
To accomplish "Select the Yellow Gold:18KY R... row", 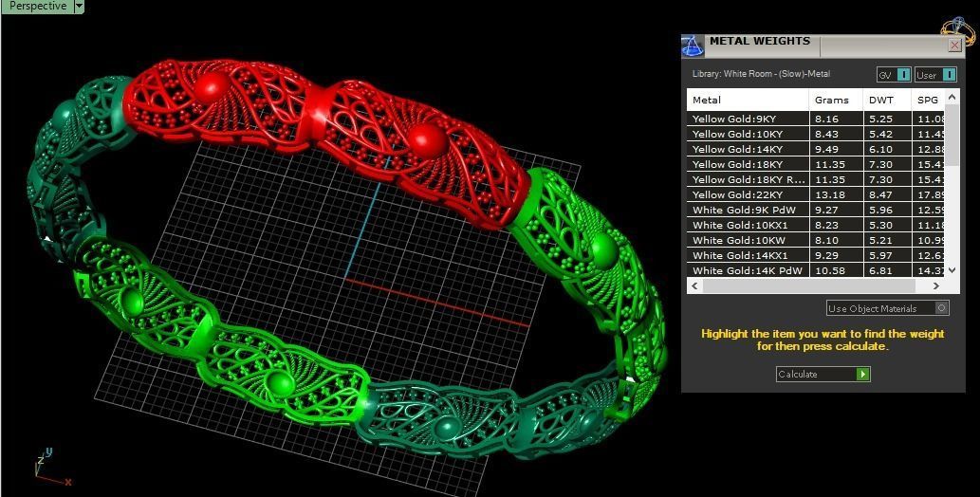I will (815, 179).
